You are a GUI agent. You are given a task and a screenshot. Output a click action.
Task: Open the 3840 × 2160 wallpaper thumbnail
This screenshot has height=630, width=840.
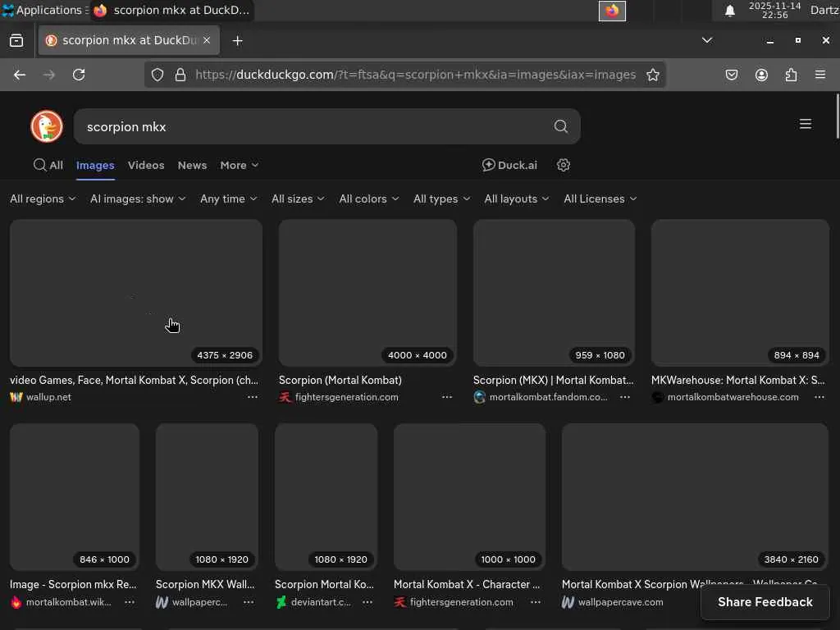695,497
